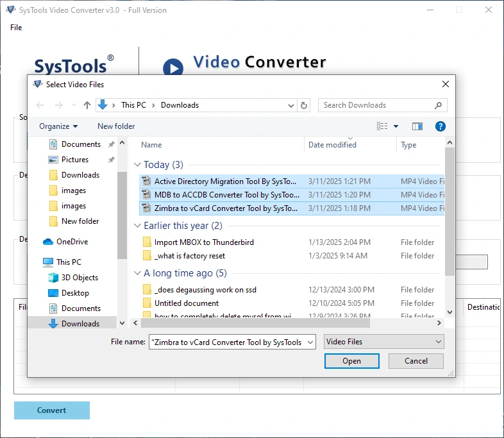Change view layout icon
This screenshot has height=438, width=504.
click(382, 126)
